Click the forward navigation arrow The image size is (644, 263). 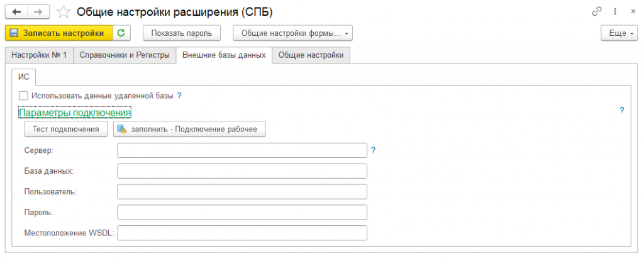tap(37, 12)
